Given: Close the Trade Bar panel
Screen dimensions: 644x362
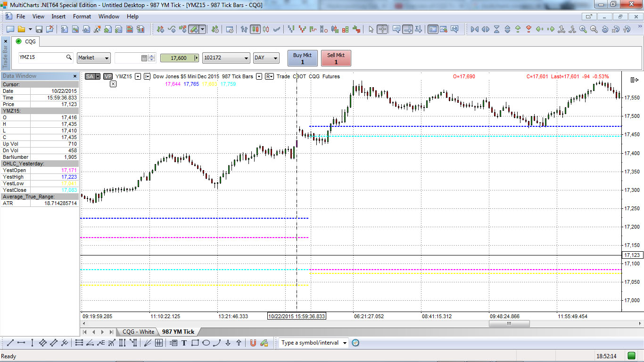Looking at the screenshot, I should pos(5,41).
